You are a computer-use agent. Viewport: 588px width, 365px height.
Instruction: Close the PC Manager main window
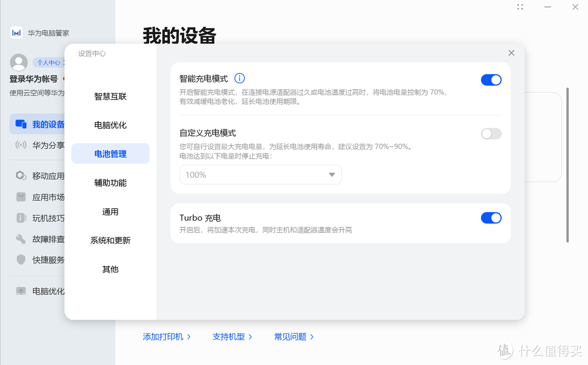click(575, 7)
